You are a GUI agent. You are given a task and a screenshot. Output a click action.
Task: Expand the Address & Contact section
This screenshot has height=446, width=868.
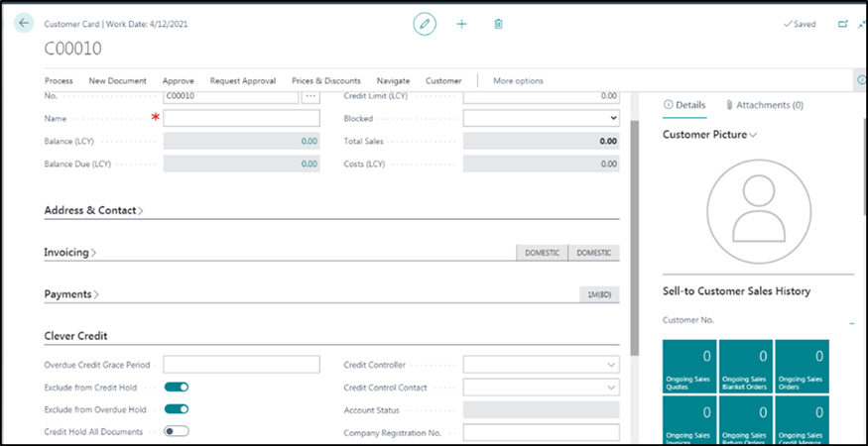(x=93, y=210)
